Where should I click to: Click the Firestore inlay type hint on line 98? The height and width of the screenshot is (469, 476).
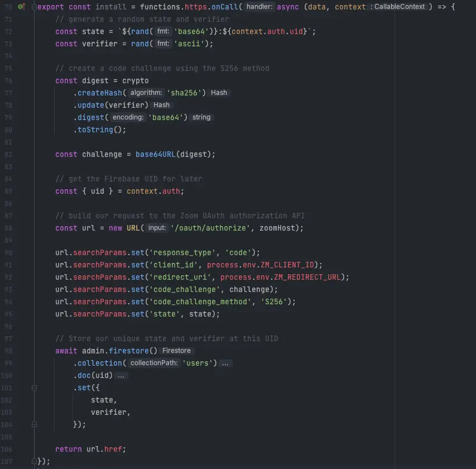coord(176,350)
